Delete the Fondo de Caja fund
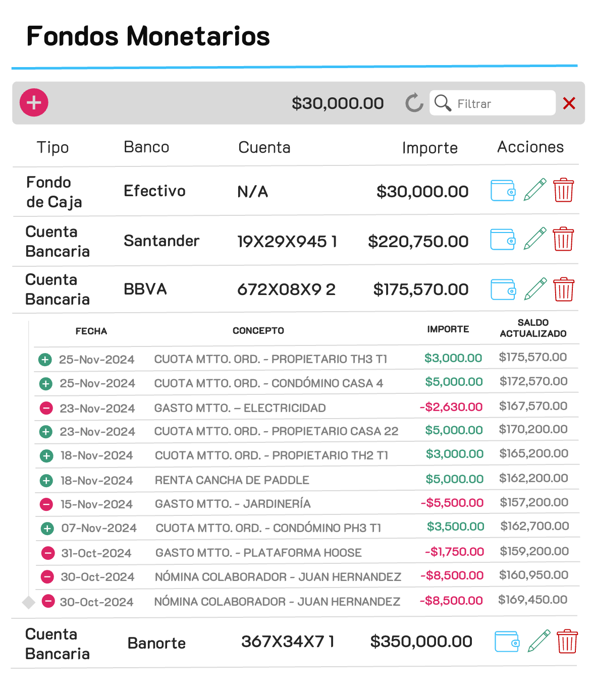 click(563, 190)
